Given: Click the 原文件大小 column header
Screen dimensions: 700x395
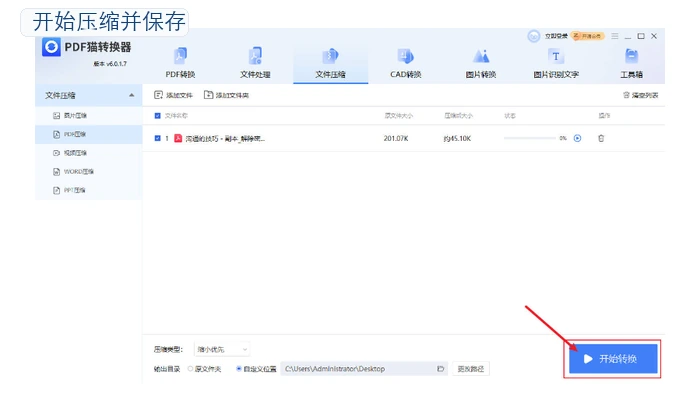Looking at the screenshot, I should (x=399, y=116).
